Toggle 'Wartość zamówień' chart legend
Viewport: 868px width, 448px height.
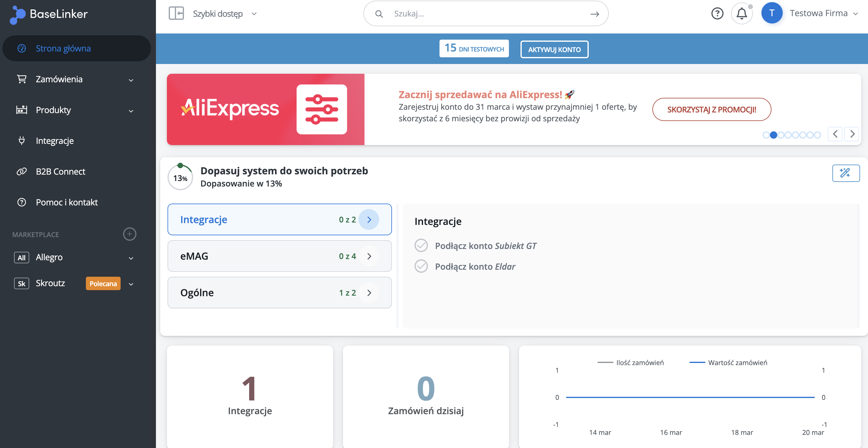pos(728,363)
